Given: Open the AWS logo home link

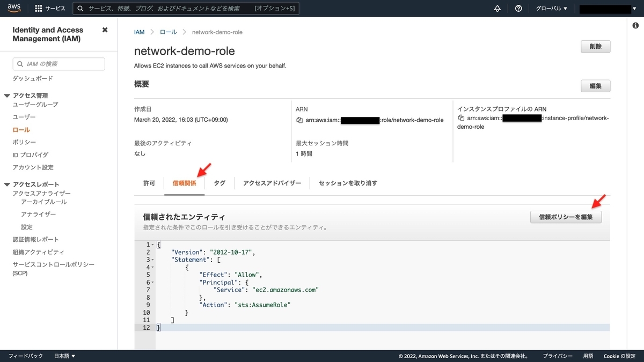Looking at the screenshot, I should (x=14, y=9).
